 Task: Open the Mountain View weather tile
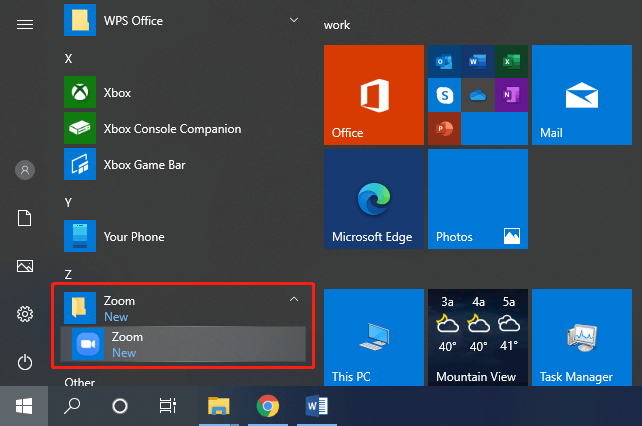[x=478, y=338]
